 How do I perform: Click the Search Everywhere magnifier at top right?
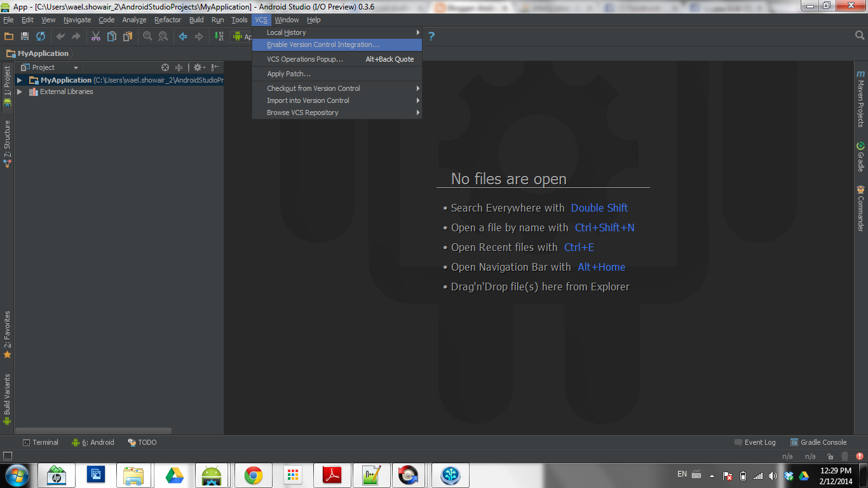coord(860,36)
